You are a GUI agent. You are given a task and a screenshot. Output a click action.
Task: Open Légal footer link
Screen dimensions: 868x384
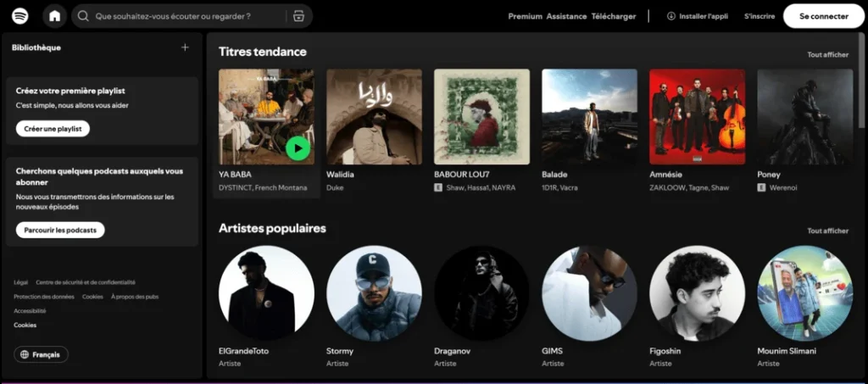click(x=20, y=282)
